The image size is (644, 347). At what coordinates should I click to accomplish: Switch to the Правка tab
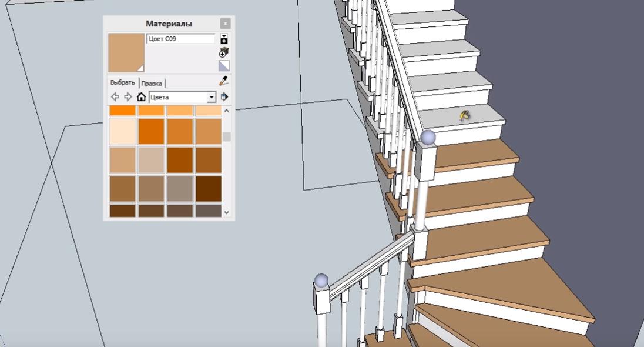tap(152, 84)
